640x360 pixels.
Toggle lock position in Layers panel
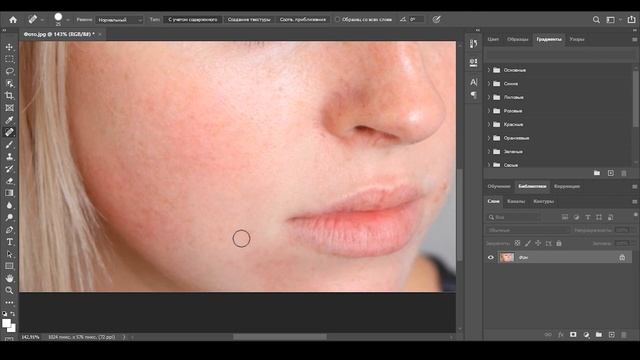pos(538,243)
